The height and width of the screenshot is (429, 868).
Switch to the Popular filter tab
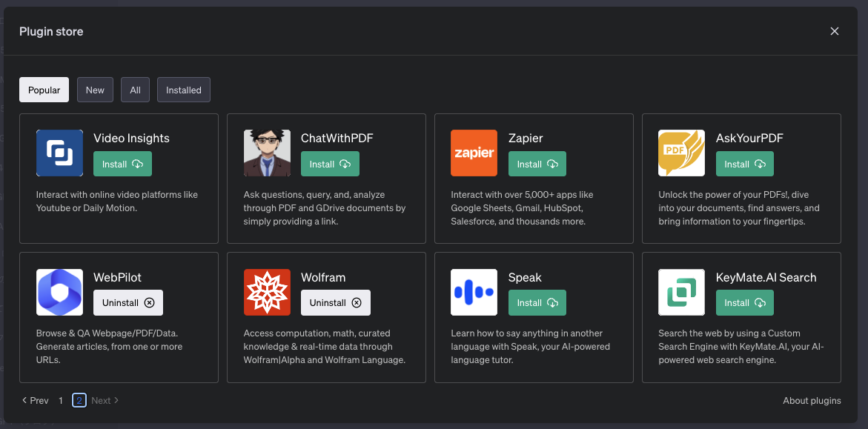click(44, 90)
